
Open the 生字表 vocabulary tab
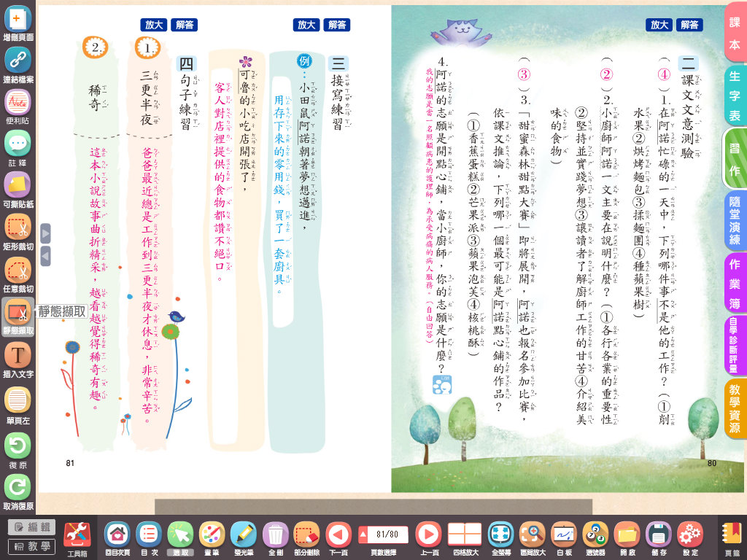pyautogui.click(x=735, y=96)
